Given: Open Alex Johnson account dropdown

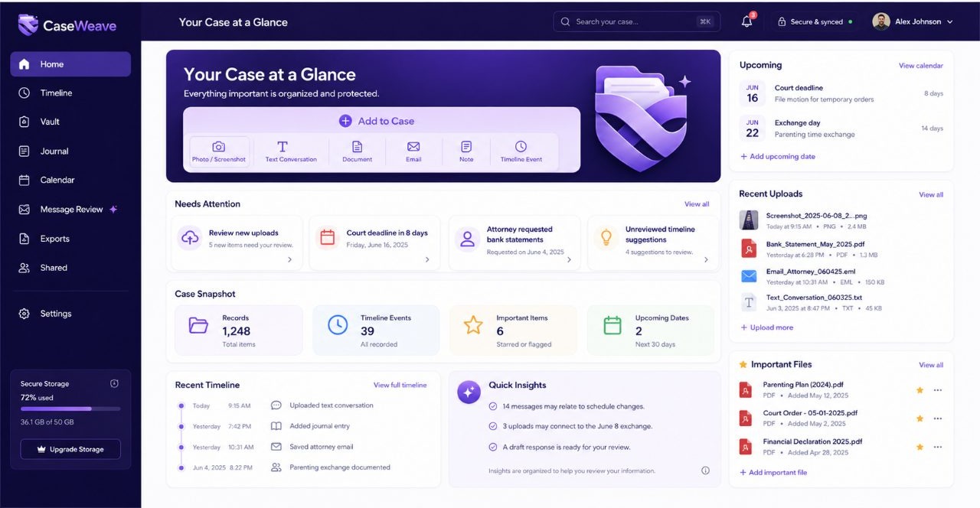Looking at the screenshot, I should (913, 21).
